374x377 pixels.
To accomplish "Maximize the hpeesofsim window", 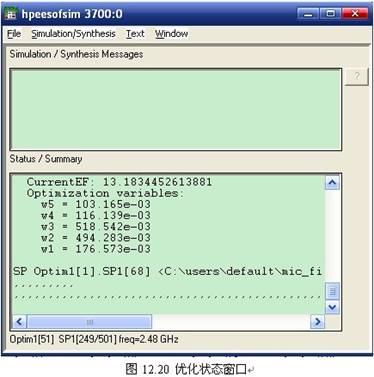I will (331, 14).
